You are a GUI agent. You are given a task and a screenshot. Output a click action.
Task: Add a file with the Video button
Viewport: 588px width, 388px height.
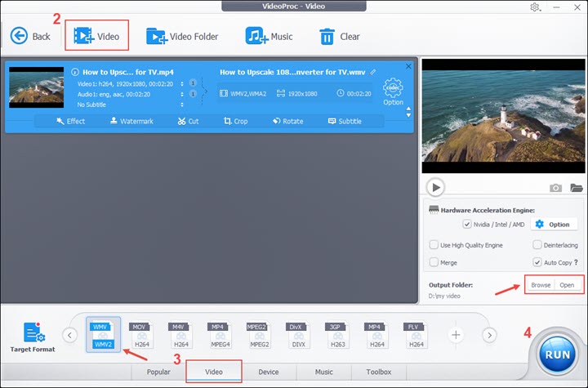coord(96,36)
